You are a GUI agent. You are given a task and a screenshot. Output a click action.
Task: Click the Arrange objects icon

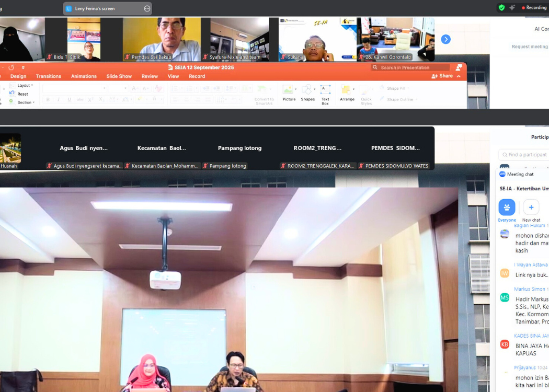tap(347, 90)
